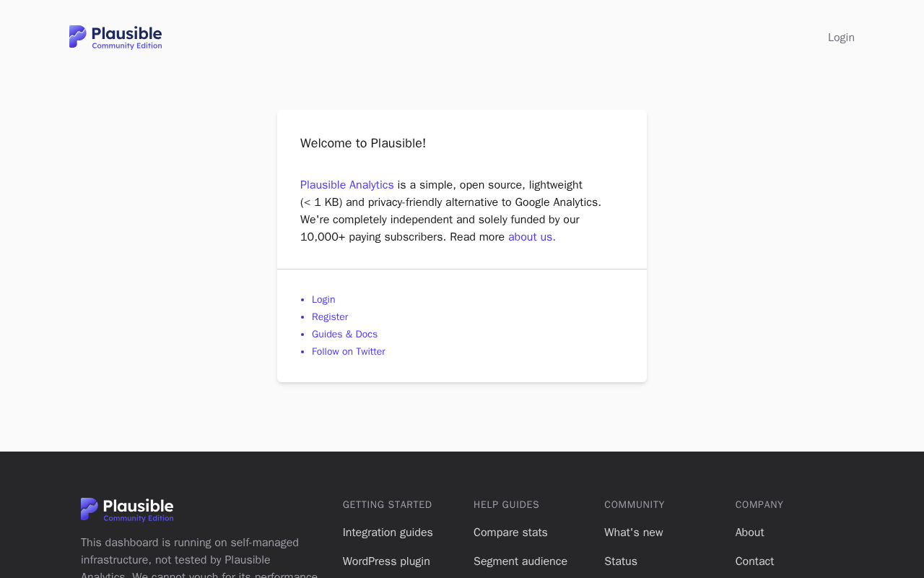This screenshot has width=924, height=578.
Task: Open WordPress plugin footer link
Action: (386, 561)
